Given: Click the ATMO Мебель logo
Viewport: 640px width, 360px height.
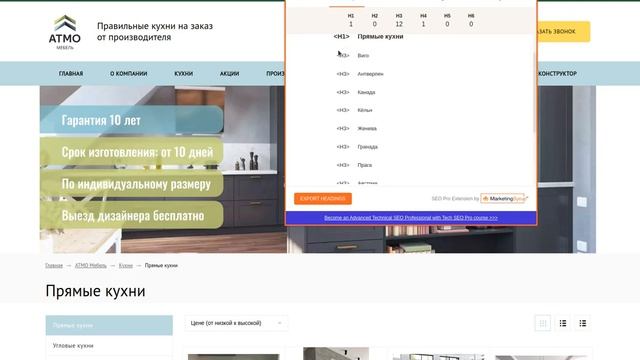Looking at the screenshot, I should [x=64, y=32].
